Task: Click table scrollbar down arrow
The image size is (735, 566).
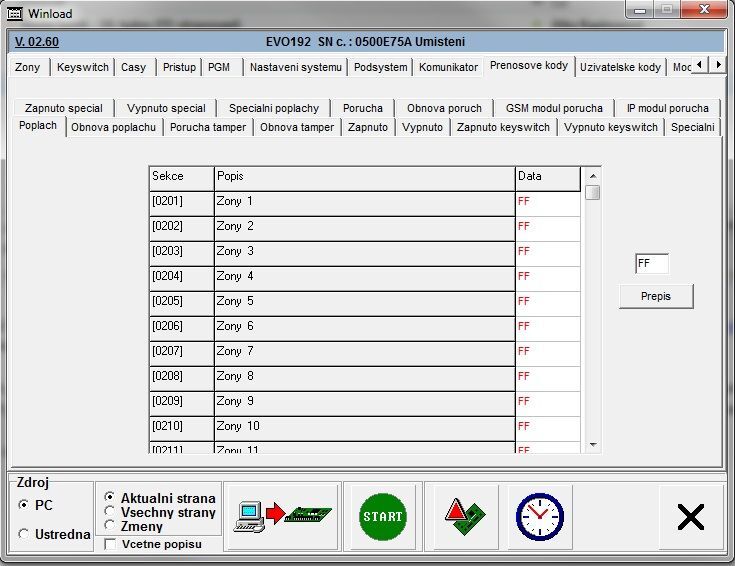Action: (593, 444)
